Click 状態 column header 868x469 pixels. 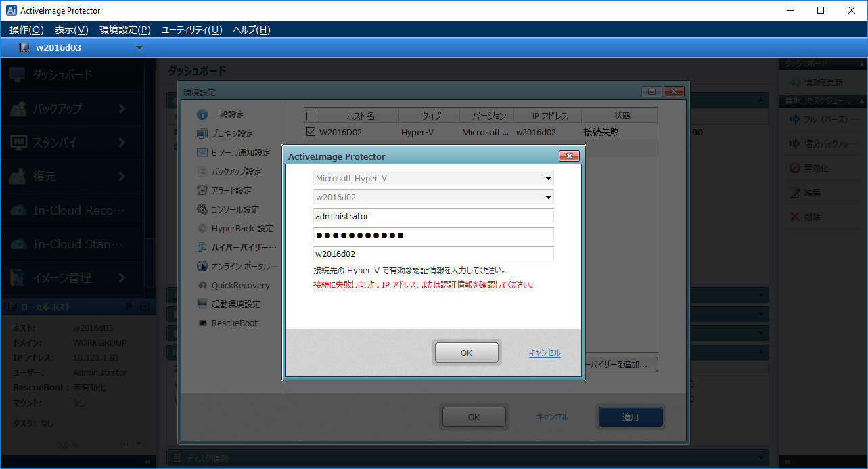coord(620,116)
